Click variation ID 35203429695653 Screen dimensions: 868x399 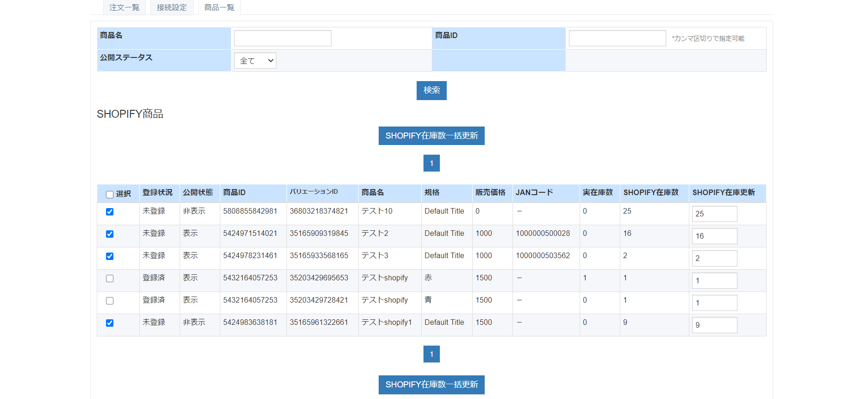(319, 278)
